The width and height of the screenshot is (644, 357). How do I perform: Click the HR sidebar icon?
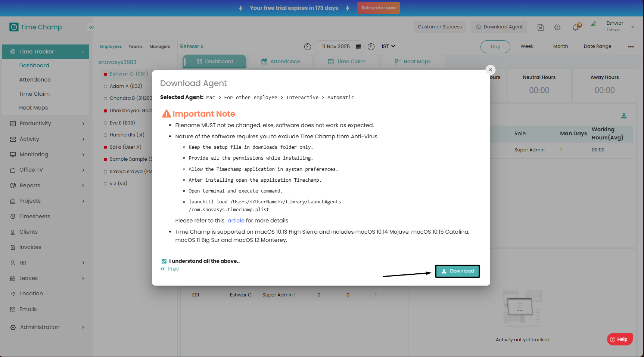pyautogui.click(x=13, y=263)
